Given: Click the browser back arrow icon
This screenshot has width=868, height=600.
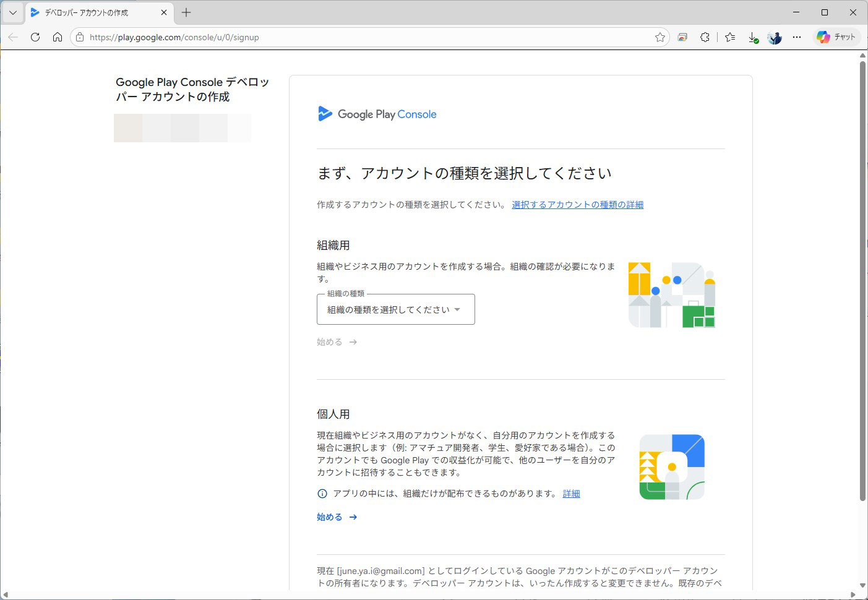Looking at the screenshot, I should [x=13, y=37].
